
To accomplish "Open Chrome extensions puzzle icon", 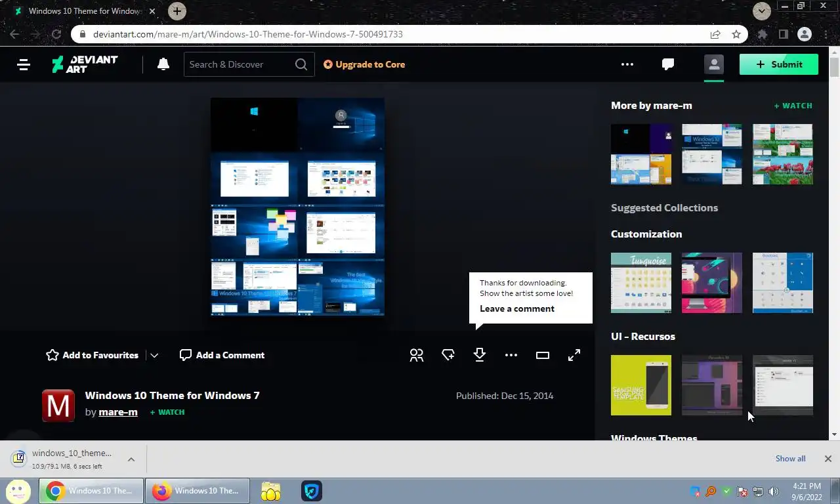I will pyautogui.click(x=763, y=34).
